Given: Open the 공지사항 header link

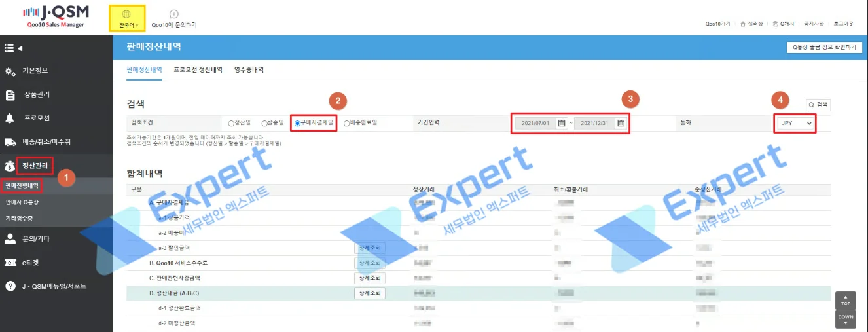Looking at the screenshot, I should [813, 24].
